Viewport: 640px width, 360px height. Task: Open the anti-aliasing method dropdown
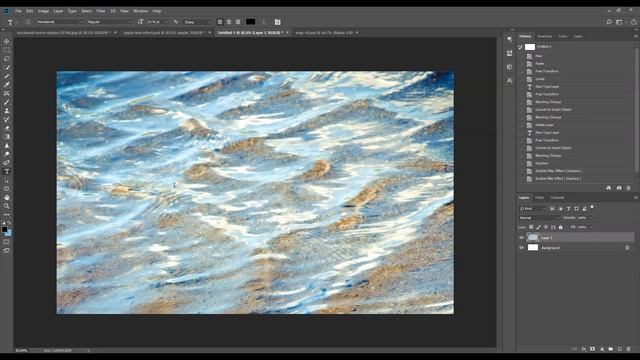tap(197, 22)
